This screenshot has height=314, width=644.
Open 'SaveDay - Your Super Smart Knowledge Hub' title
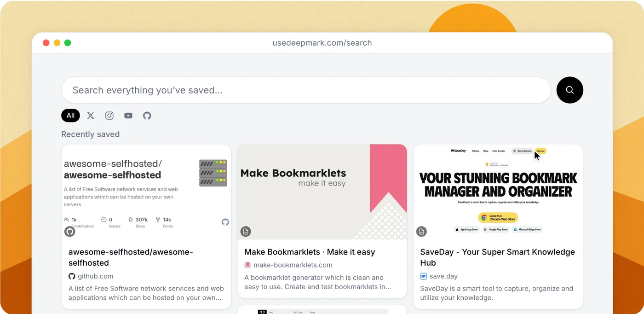tap(497, 257)
